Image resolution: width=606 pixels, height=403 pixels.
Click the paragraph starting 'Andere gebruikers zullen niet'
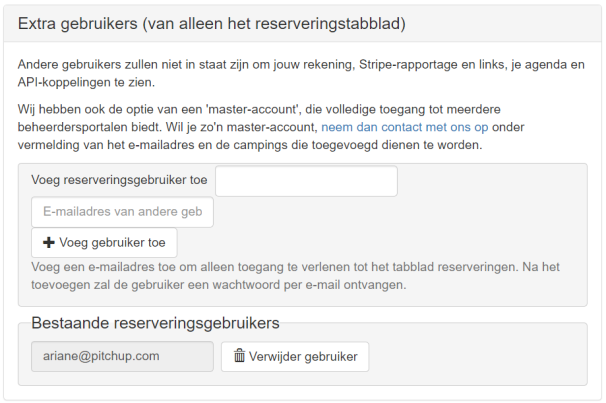(301, 73)
